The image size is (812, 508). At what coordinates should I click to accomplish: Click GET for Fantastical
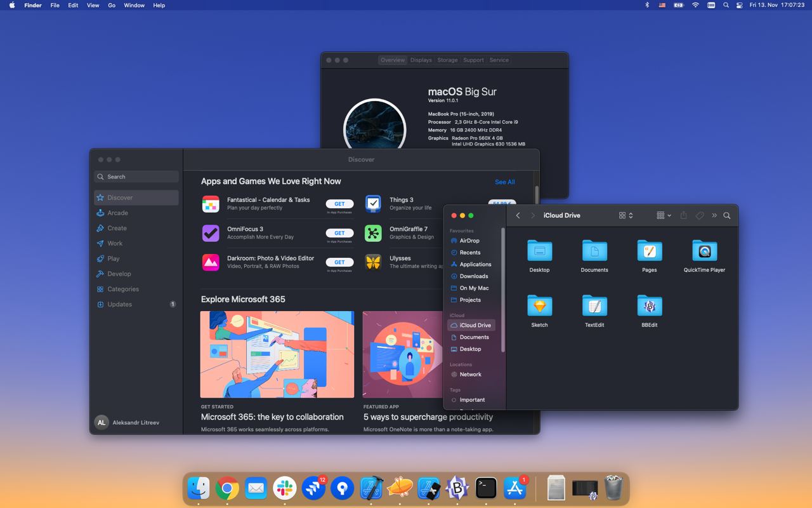point(339,204)
